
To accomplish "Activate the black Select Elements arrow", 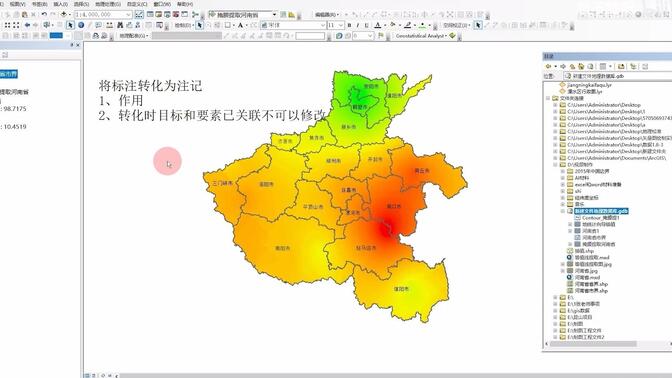I will (70, 25).
